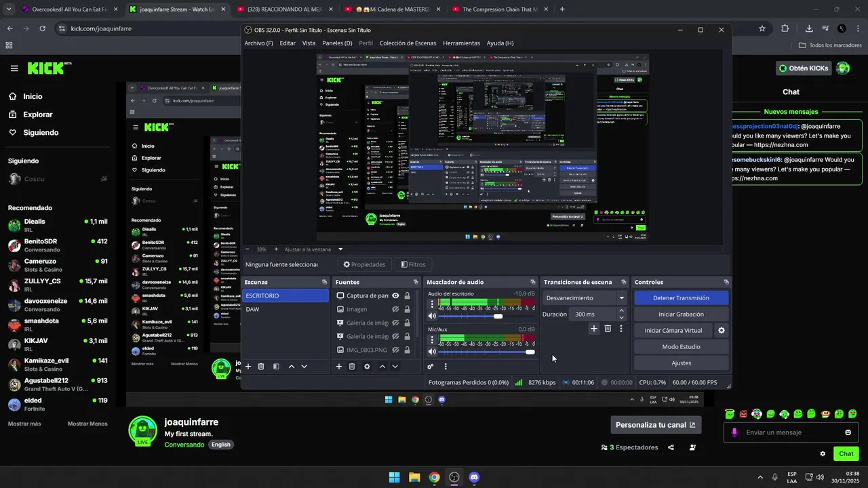Open Herramientas menu in OBS
868x488 pixels.
(461, 43)
